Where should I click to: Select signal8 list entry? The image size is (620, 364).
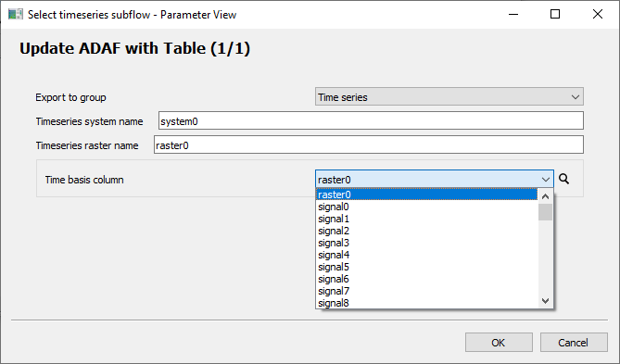tap(426, 303)
